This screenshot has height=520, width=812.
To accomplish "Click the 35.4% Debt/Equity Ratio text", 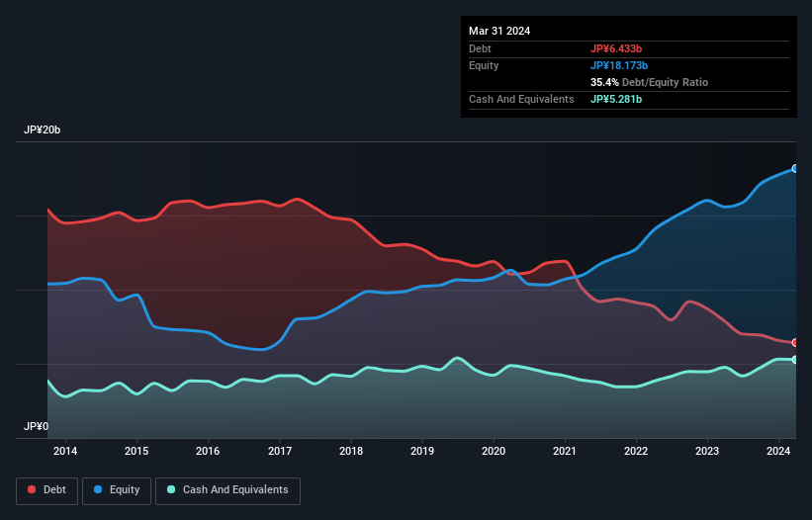I will click(x=650, y=82).
